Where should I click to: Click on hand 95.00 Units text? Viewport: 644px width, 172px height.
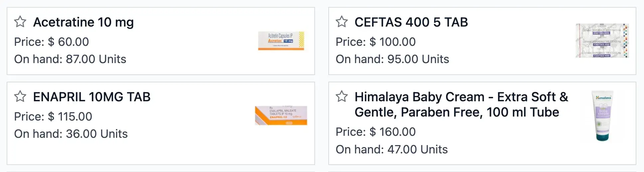392,59
